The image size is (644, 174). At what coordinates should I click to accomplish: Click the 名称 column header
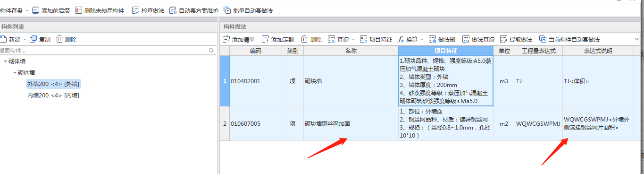351,51
